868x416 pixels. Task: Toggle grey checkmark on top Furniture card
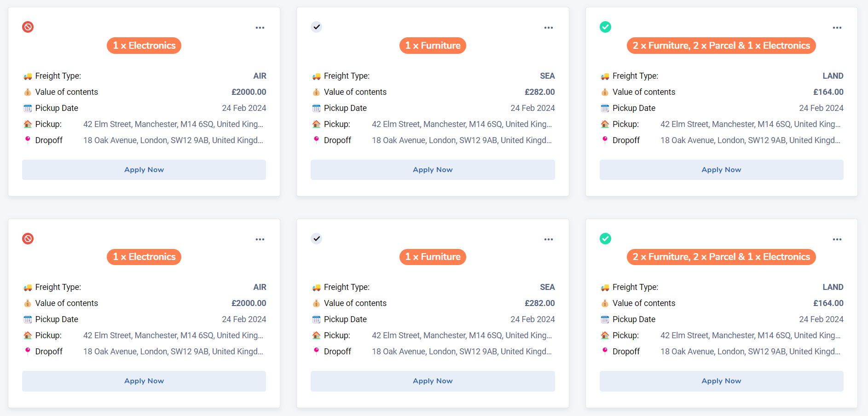pyautogui.click(x=317, y=27)
